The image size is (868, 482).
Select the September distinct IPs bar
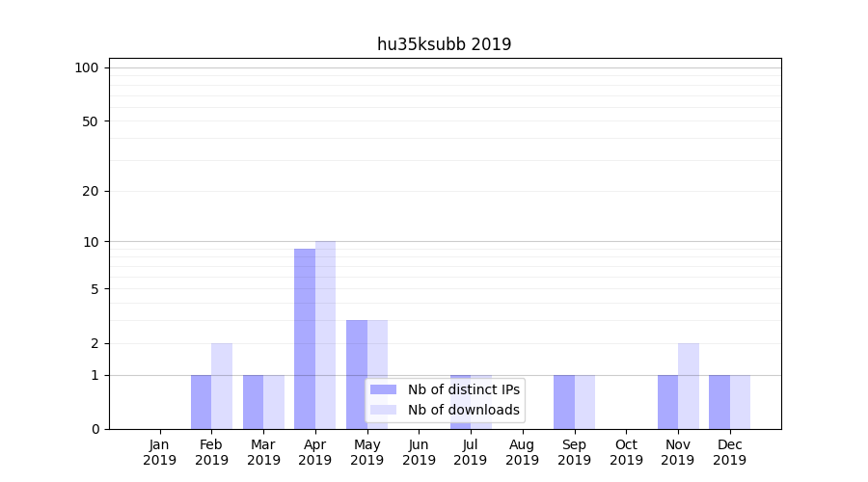564,402
